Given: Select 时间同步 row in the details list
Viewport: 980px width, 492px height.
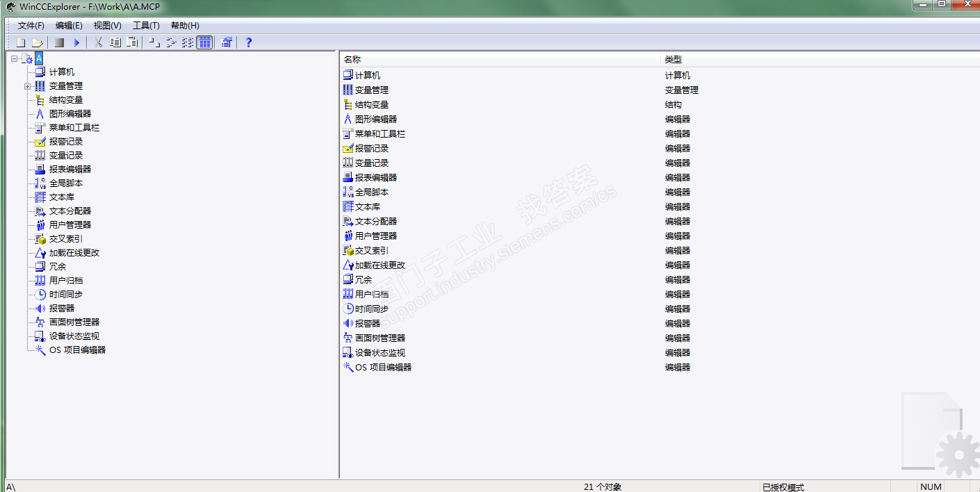Looking at the screenshot, I should click(660, 309).
